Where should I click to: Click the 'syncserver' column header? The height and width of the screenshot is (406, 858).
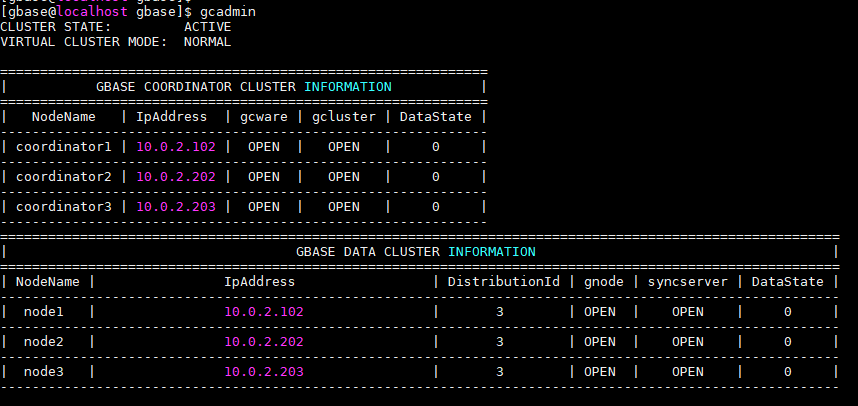point(688,281)
